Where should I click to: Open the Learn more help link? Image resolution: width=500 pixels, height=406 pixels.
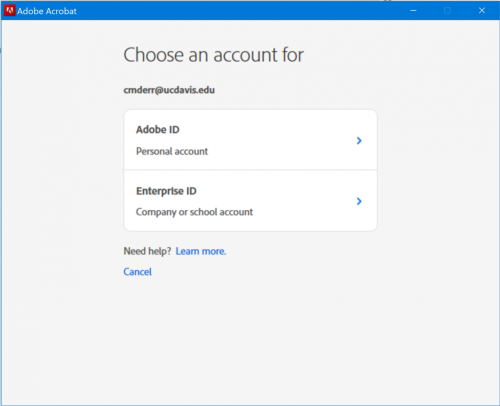(201, 251)
